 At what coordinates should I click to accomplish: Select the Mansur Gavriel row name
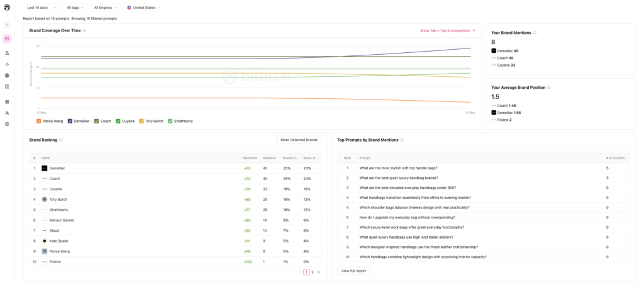click(x=62, y=220)
